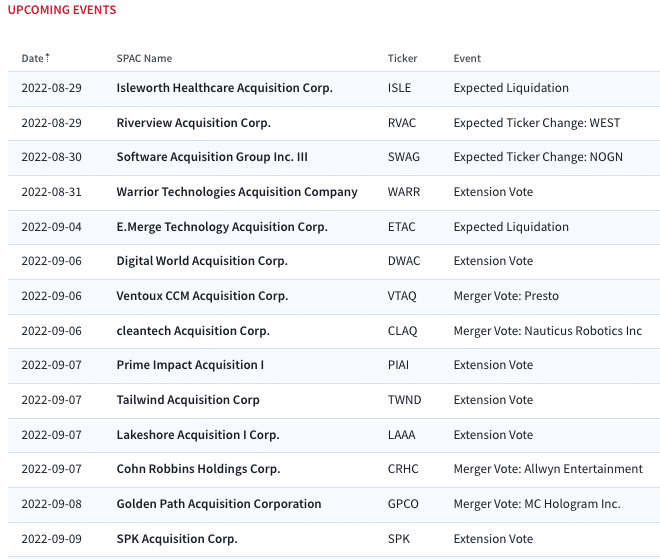Sort by the Ticker column header
This screenshot has width=660, height=559.
402,58
